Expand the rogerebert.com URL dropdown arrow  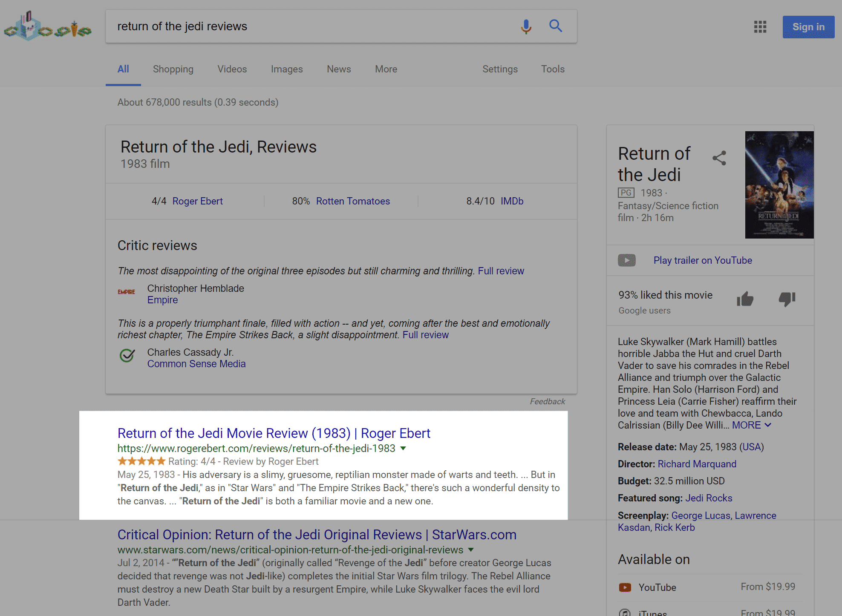click(x=403, y=448)
